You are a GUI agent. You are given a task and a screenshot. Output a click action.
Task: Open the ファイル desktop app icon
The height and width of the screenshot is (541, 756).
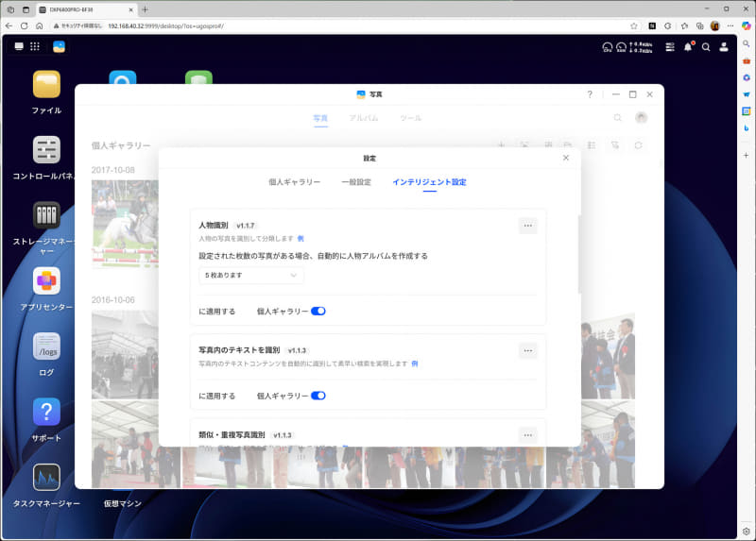coord(46,84)
